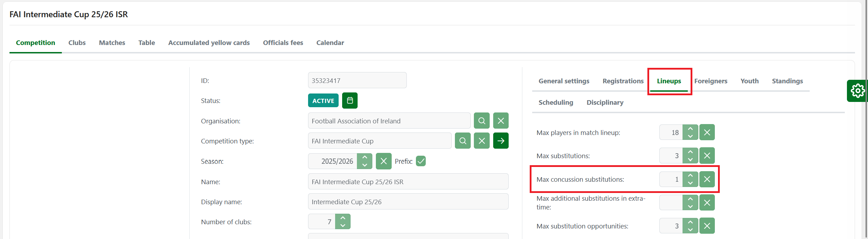The width and height of the screenshot is (868, 239).
Task: Clear the Season value with X icon
Action: [384, 161]
